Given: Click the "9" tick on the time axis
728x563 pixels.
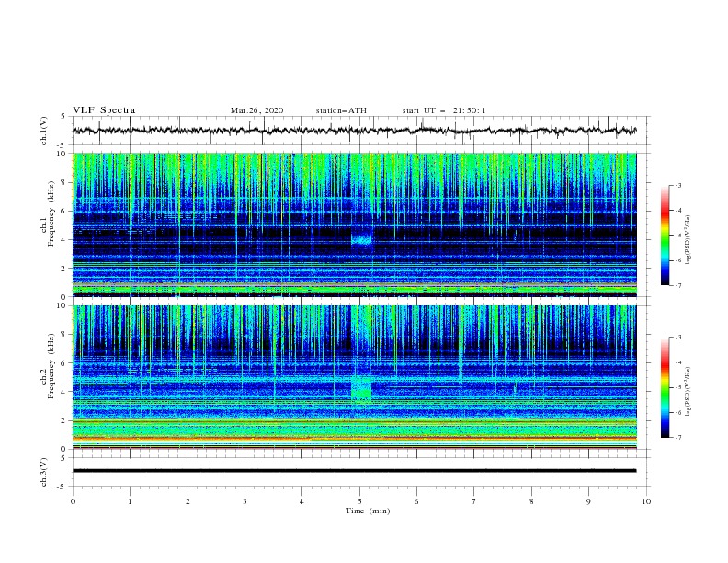Looking at the screenshot, I should pyautogui.click(x=588, y=501).
